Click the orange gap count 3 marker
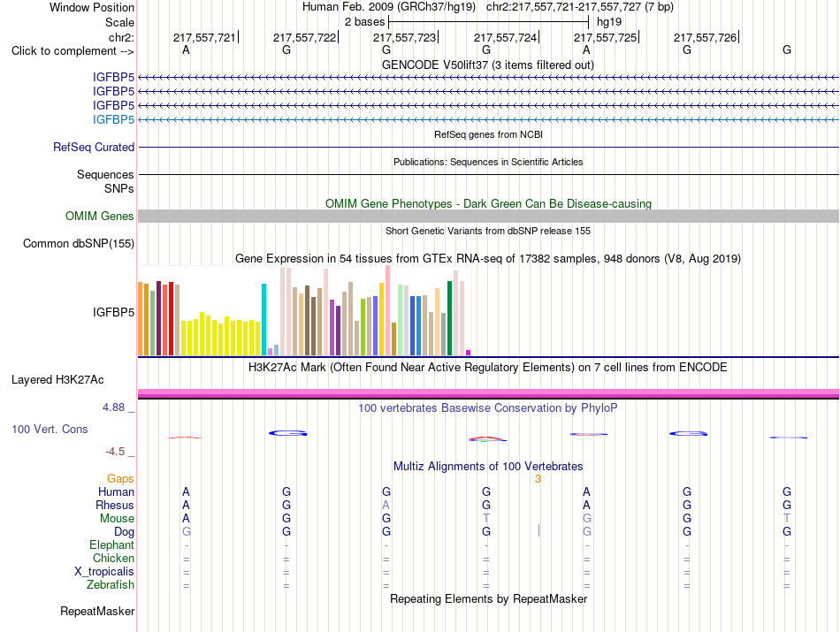The width and height of the screenshot is (840, 632). point(538,479)
